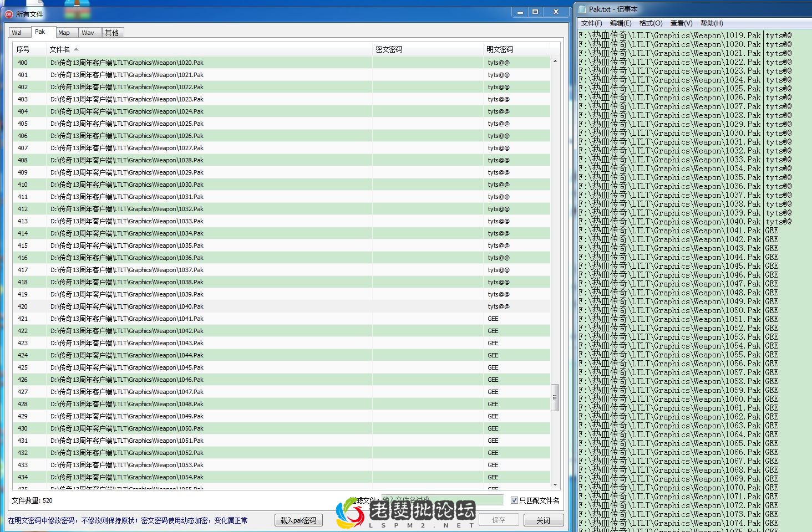Viewport: 812px width, 532px height.
Task: Click Notepad line Weapon\1074.Pak
Action: coord(678,523)
